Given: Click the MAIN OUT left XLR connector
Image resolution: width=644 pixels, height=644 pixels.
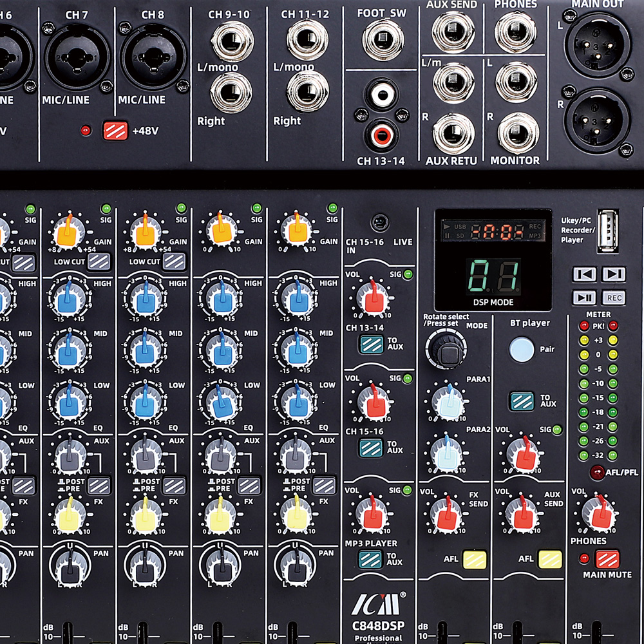Looking at the screenshot, I should coord(598,44).
